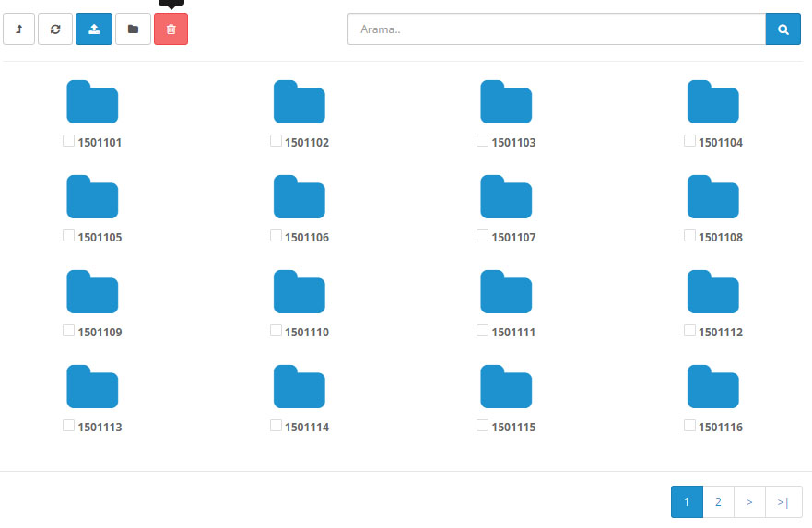The height and width of the screenshot is (528, 812).
Task: Open folder icon 1501106
Action: (x=300, y=196)
